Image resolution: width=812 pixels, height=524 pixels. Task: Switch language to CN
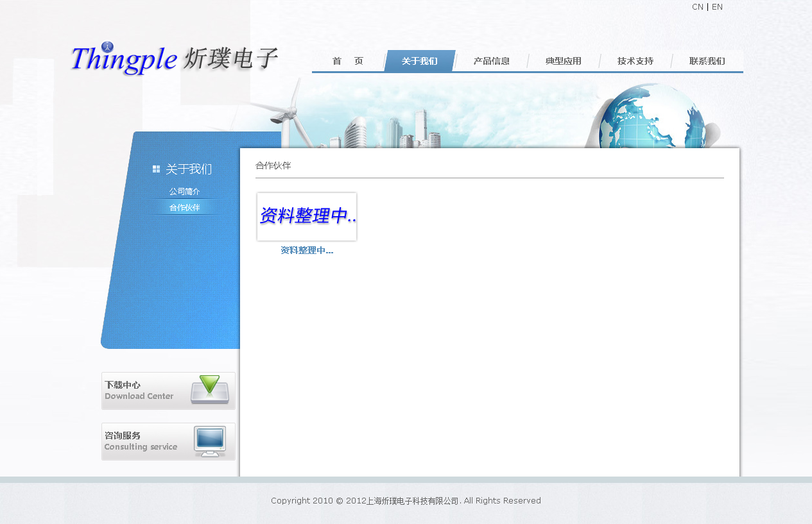697,7
